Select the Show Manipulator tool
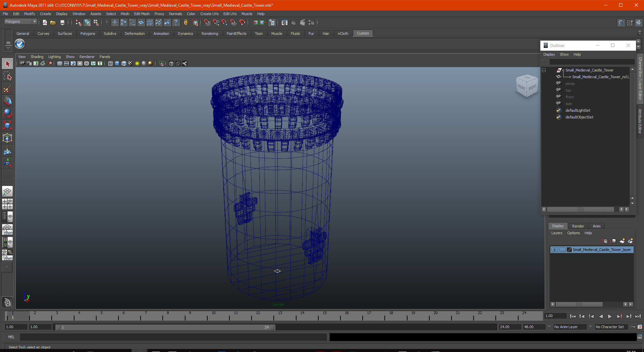This screenshot has height=352, width=644. pyautogui.click(x=7, y=163)
